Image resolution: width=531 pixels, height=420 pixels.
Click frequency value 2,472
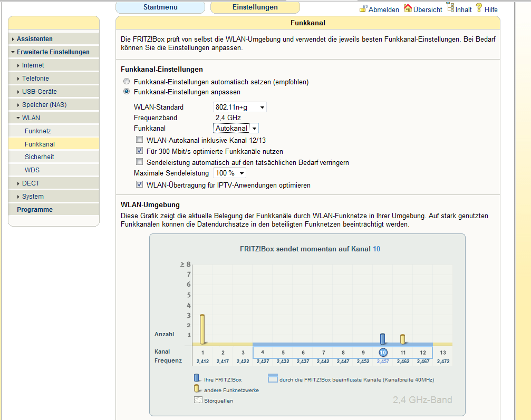click(443, 362)
